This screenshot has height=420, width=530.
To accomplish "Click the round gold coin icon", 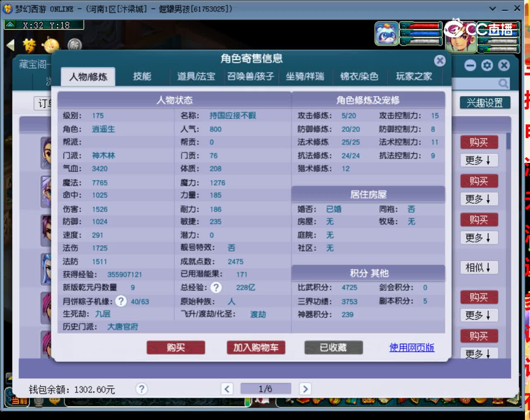I will pyautogui.click(x=51, y=46).
